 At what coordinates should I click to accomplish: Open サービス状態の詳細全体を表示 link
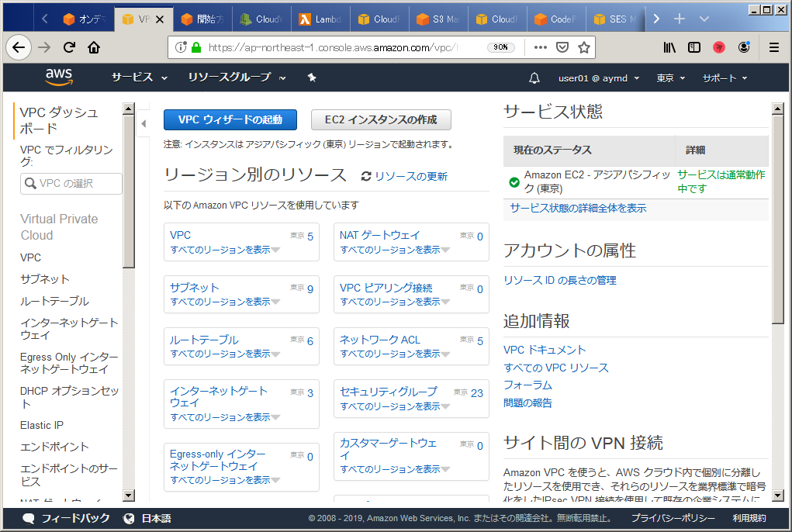click(578, 208)
